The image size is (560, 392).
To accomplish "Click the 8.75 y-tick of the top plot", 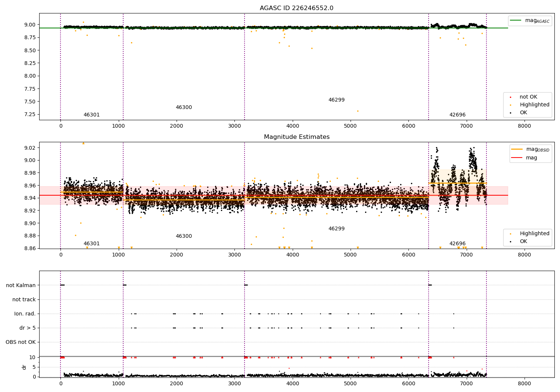I will pyautogui.click(x=30, y=38).
